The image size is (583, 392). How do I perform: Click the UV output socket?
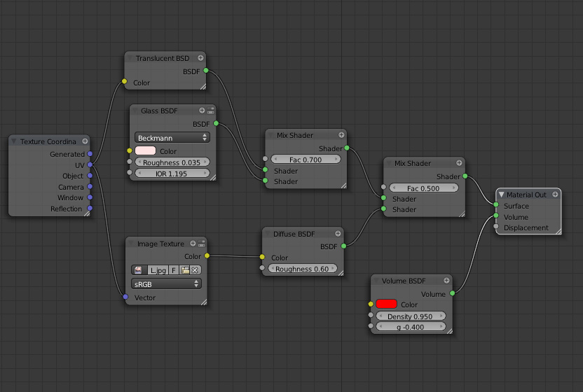tap(90, 164)
